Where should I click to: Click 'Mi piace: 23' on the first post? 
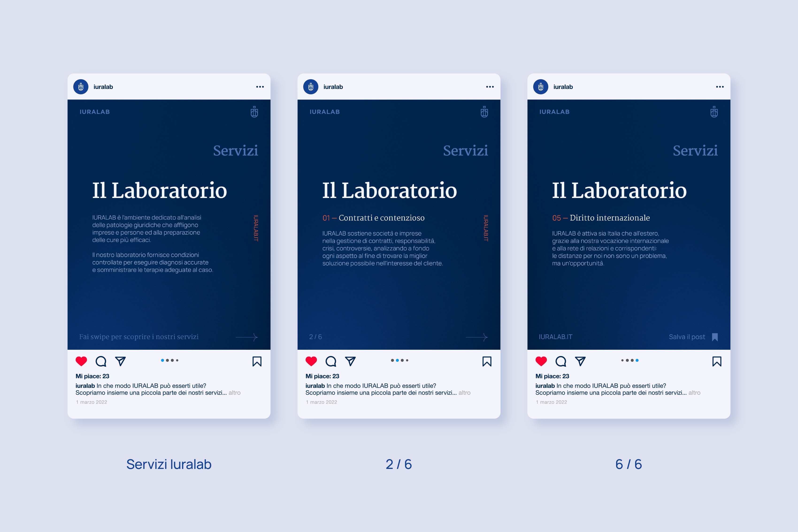92,376
